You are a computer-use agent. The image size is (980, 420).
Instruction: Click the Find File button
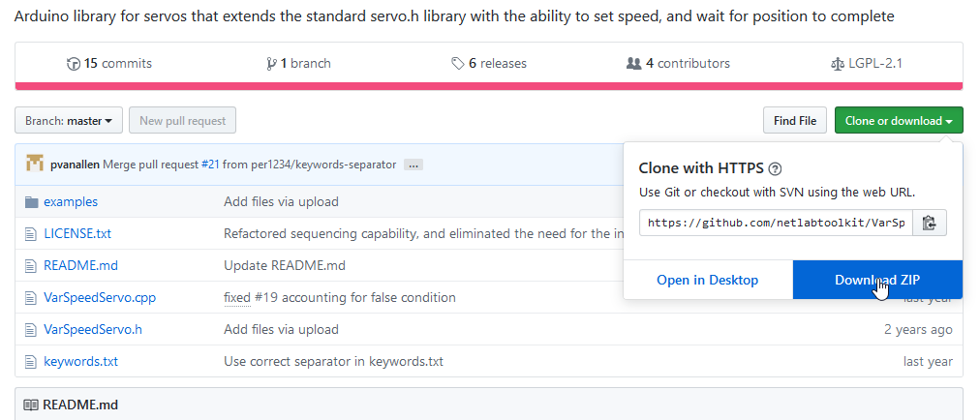pyautogui.click(x=794, y=121)
